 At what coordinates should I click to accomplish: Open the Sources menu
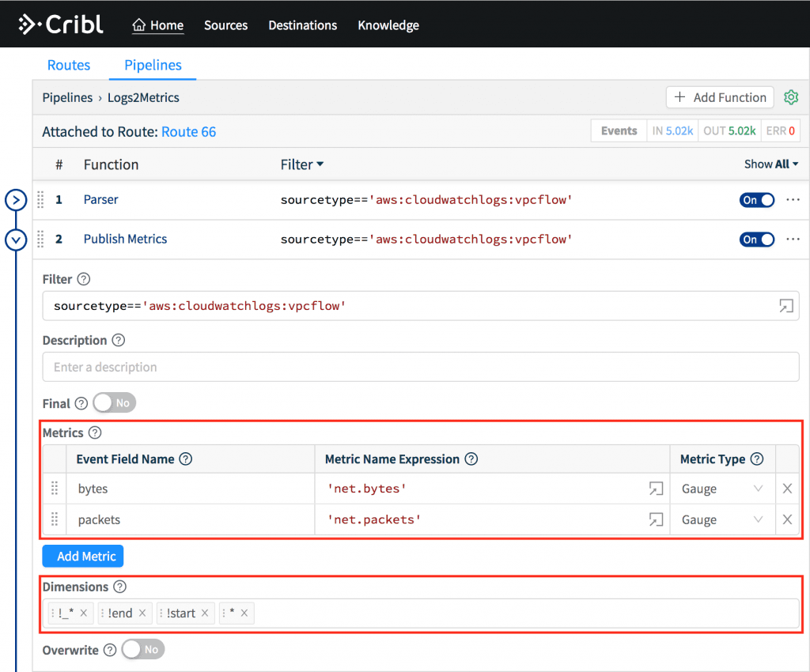coord(225,25)
